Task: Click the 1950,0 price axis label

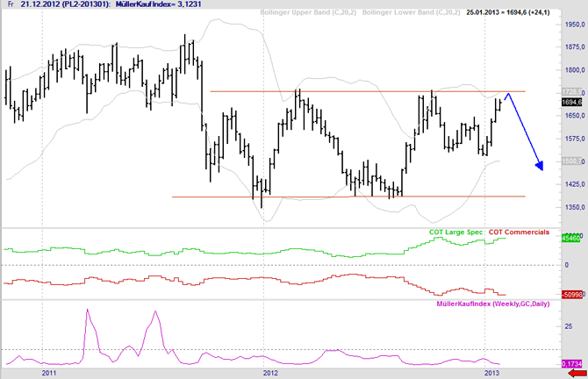Action: click(575, 25)
